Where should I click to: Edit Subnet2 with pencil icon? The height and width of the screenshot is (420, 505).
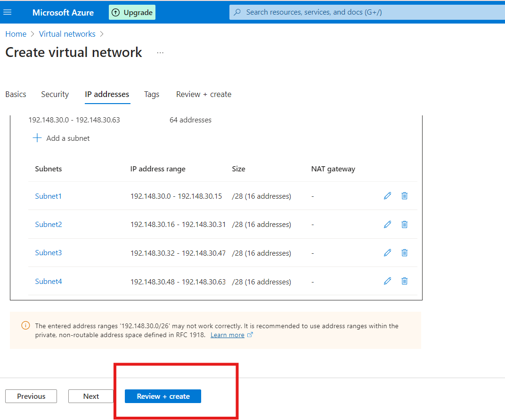click(x=387, y=224)
